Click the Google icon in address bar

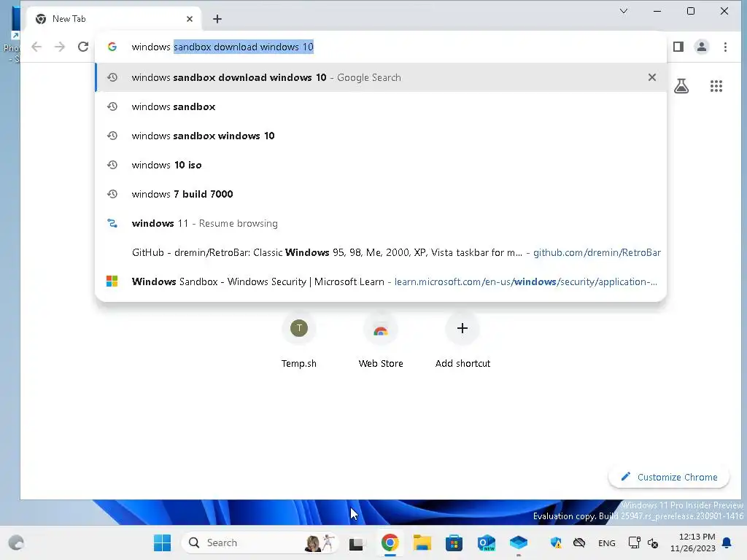[112, 47]
